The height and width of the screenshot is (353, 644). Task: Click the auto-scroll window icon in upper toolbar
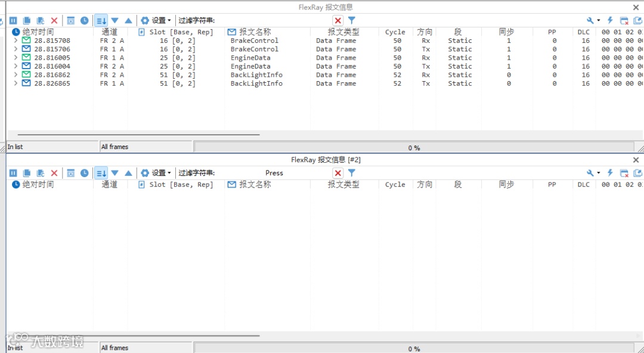pyautogui.click(x=70, y=20)
